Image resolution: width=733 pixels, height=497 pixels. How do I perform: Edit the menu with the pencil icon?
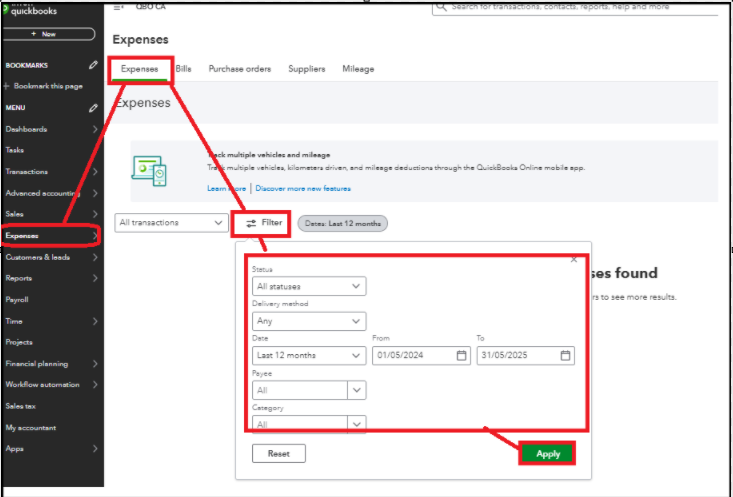[x=93, y=108]
